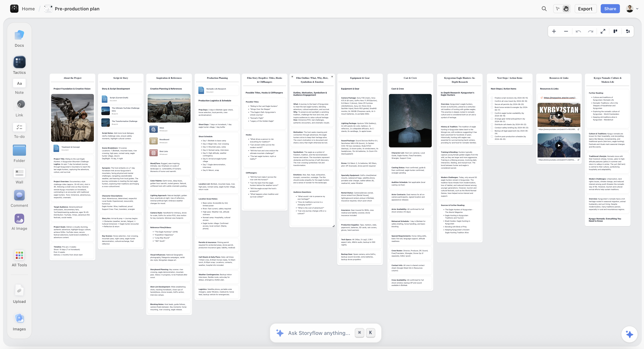Mark 'Distribute call sheets' as done

point(492,124)
